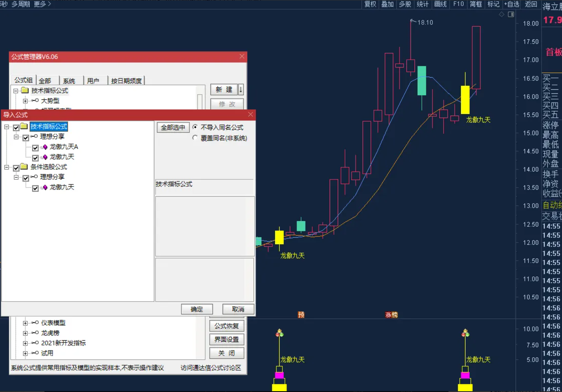This screenshot has width=562, height=392.
Task: Click the 复权 (adjust price) toolbar icon
Action: (370, 4)
